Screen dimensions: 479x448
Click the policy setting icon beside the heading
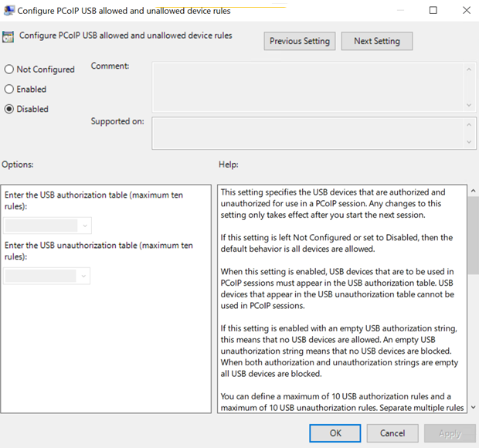pyautogui.click(x=8, y=36)
